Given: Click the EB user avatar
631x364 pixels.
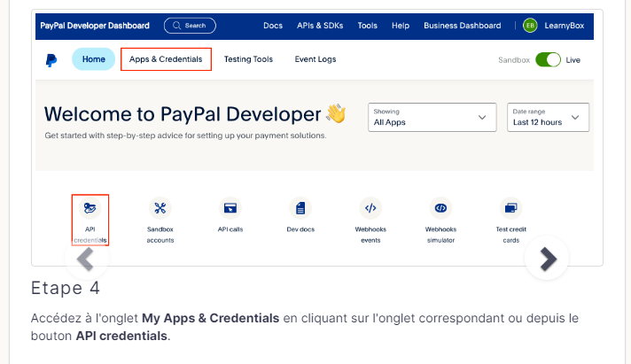Looking at the screenshot, I should [x=530, y=26].
